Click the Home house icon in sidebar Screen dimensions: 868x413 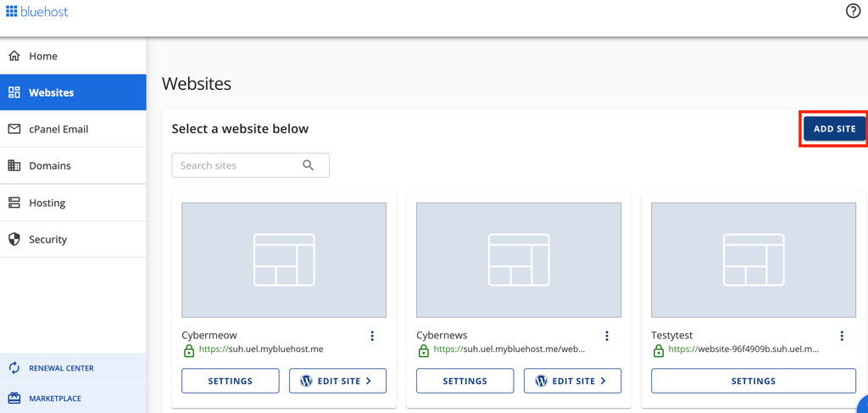[14, 56]
